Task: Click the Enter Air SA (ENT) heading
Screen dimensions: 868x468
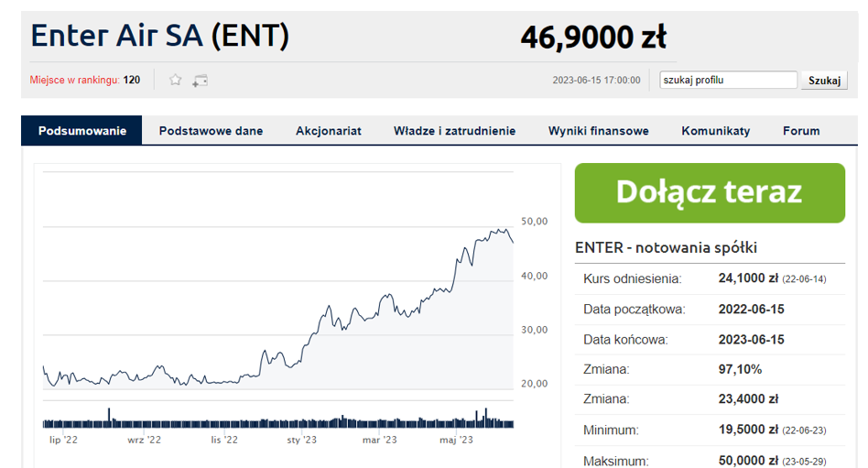Action: 160,36
